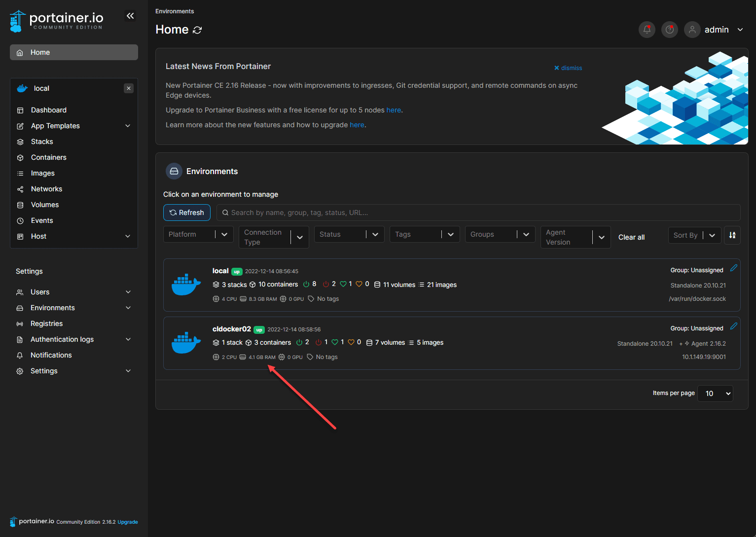Click the Docker whale icon for local environment
Viewport: 756px width, 537px height.
point(186,285)
